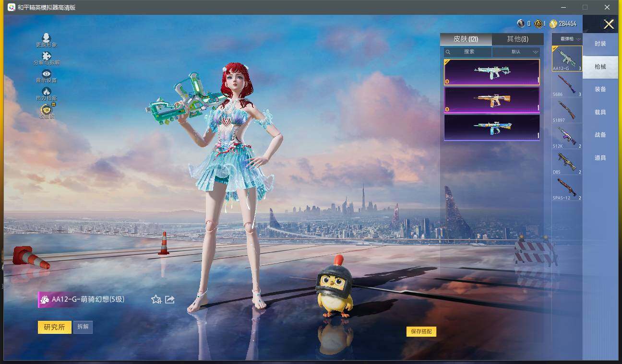Image resolution: width=622 pixels, height=364 pixels.
Task: Expand the 霰弹枪 weapon type dropdown
Action: click(x=567, y=39)
